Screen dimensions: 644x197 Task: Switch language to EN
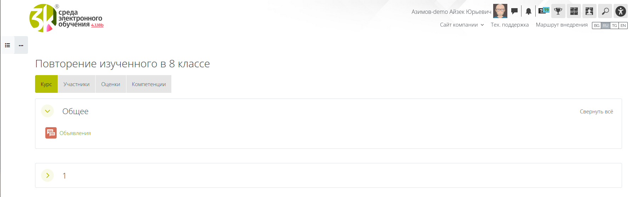tap(623, 26)
